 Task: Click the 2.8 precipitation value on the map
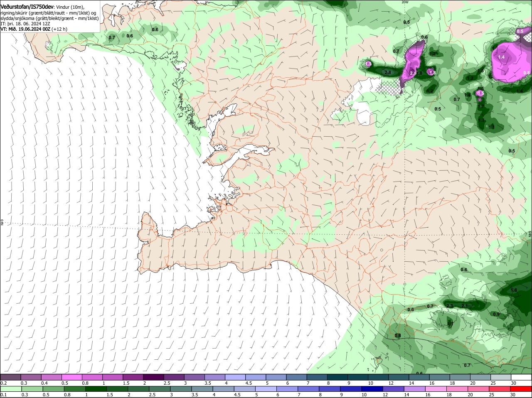(x=388, y=72)
